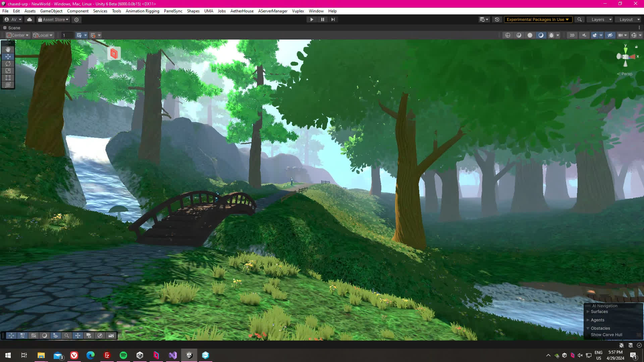This screenshot has height=362, width=644.
Task: Click the Play button
Action: click(312, 19)
